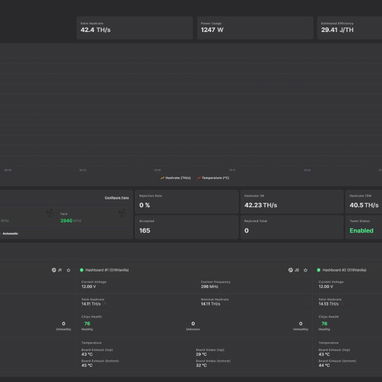Toggle the Hashrate (TH/s) legend series

pos(176,178)
